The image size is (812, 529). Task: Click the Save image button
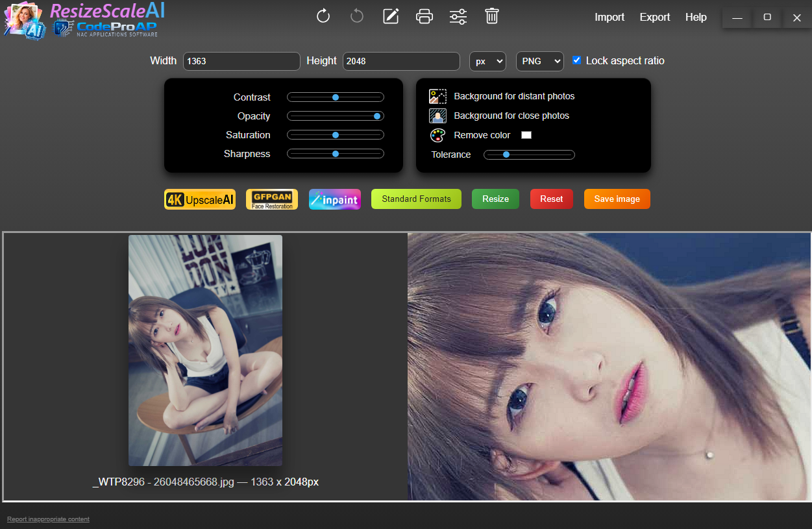point(617,199)
